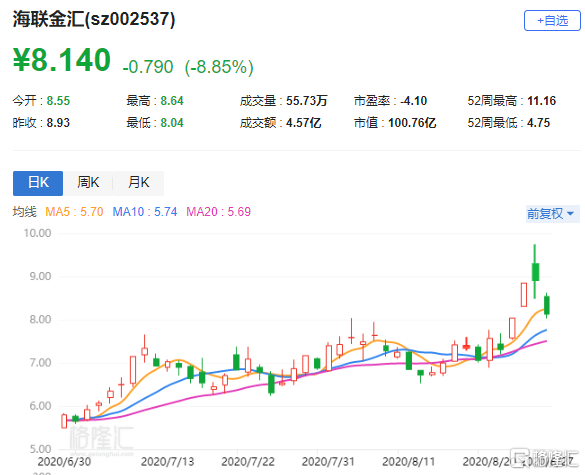Switch to the 月K monthly chart tab
Image resolution: width=585 pixels, height=475 pixels.
point(138,183)
